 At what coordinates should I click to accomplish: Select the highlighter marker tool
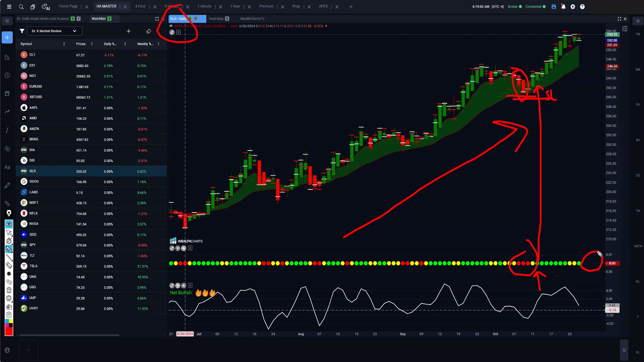[x=9, y=249]
